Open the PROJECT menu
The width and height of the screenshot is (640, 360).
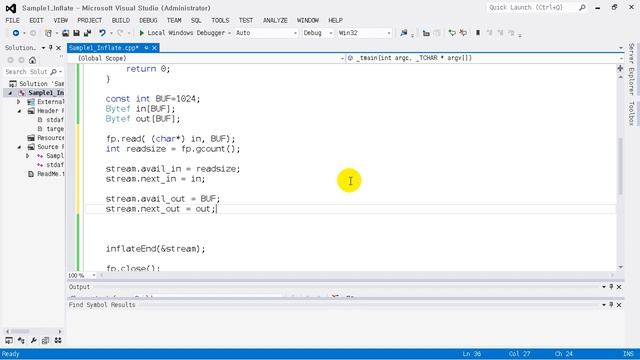pyautogui.click(x=89, y=20)
